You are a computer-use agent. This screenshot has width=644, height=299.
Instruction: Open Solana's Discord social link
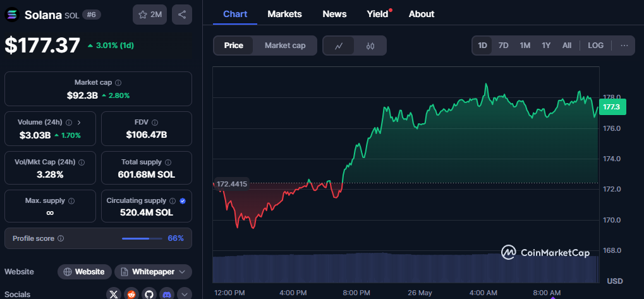click(167, 294)
